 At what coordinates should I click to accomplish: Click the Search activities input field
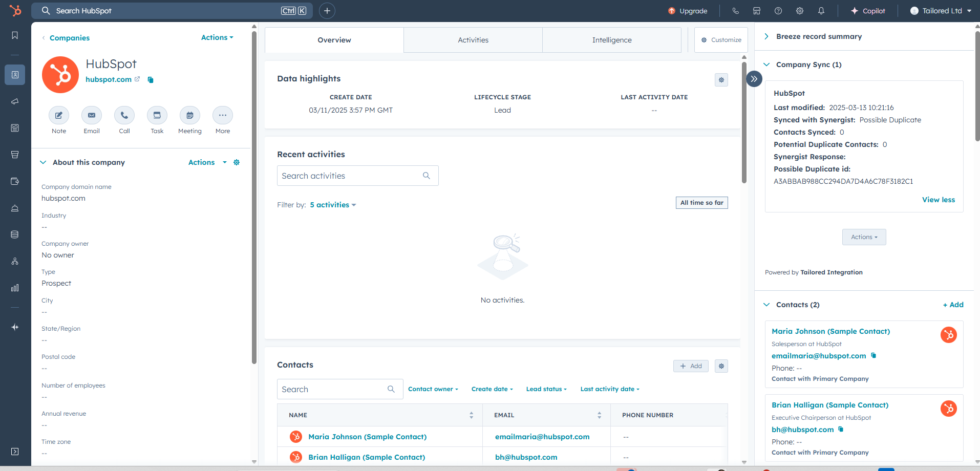pyautogui.click(x=351, y=176)
